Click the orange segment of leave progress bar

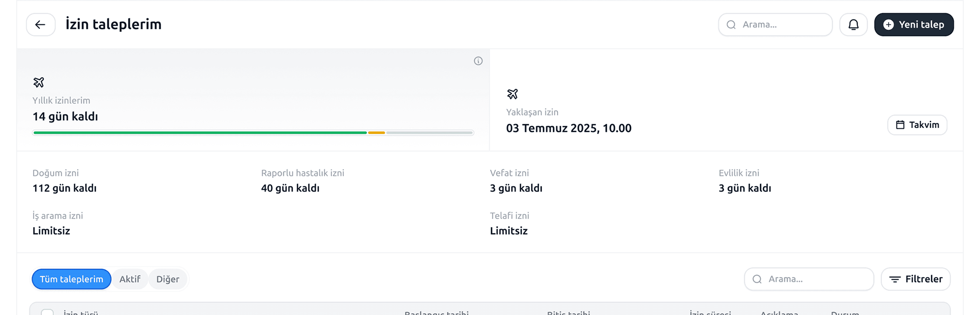pyautogui.click(x=376, y=133)
